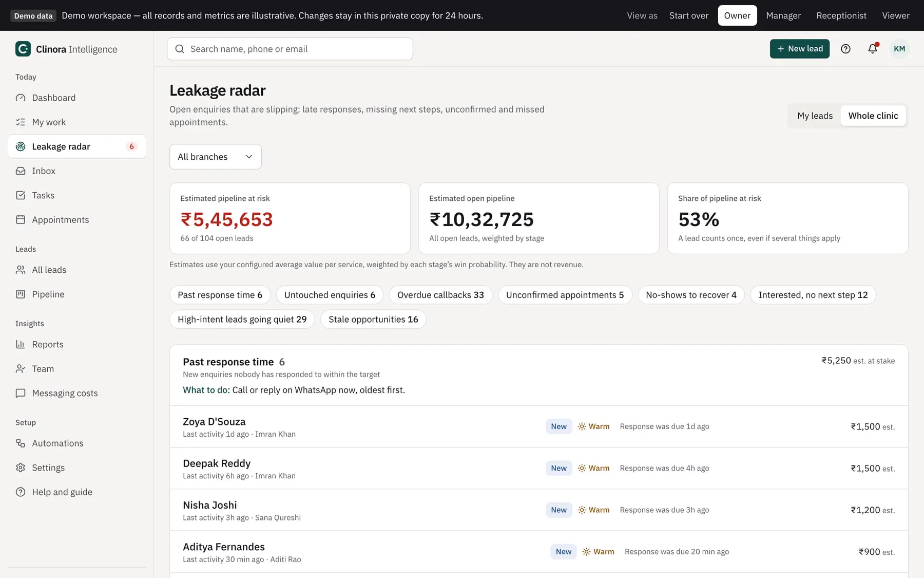Open Aditya Fernandes lead row
Viewport: 924px width, 578px height.
[538, 552]
